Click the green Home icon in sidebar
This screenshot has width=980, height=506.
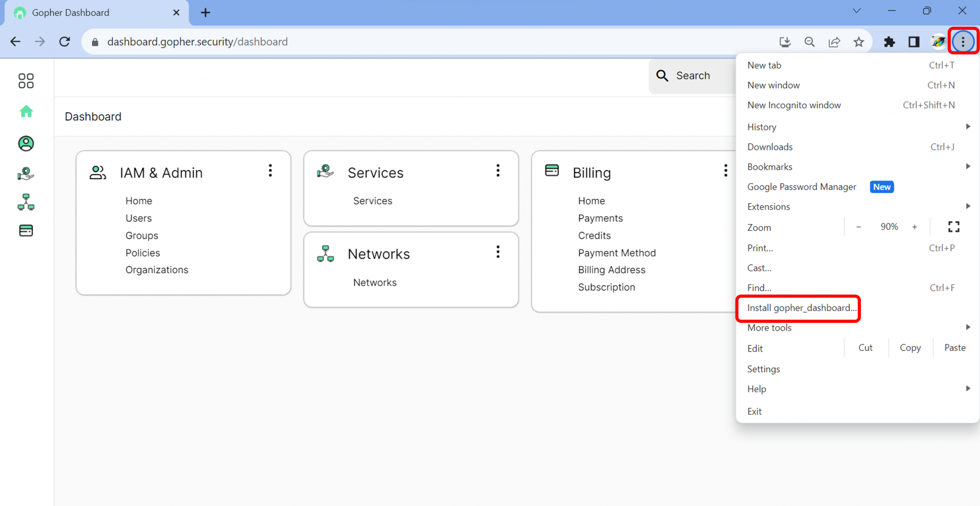click(x=26, y=111)
